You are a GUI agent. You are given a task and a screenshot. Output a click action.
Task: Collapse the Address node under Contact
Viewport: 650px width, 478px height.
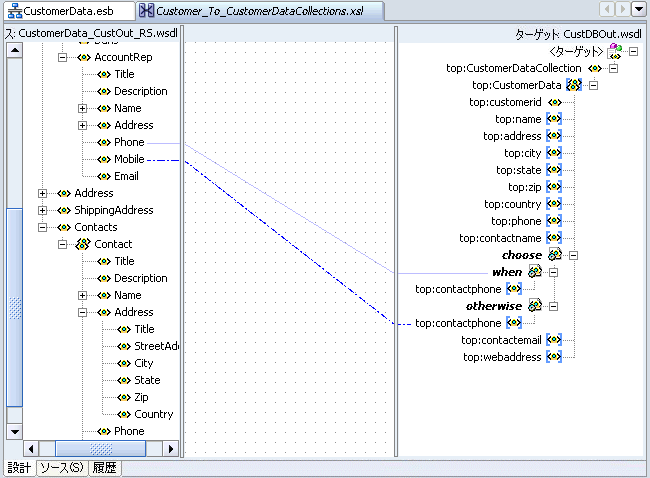[x=82, y=312]
